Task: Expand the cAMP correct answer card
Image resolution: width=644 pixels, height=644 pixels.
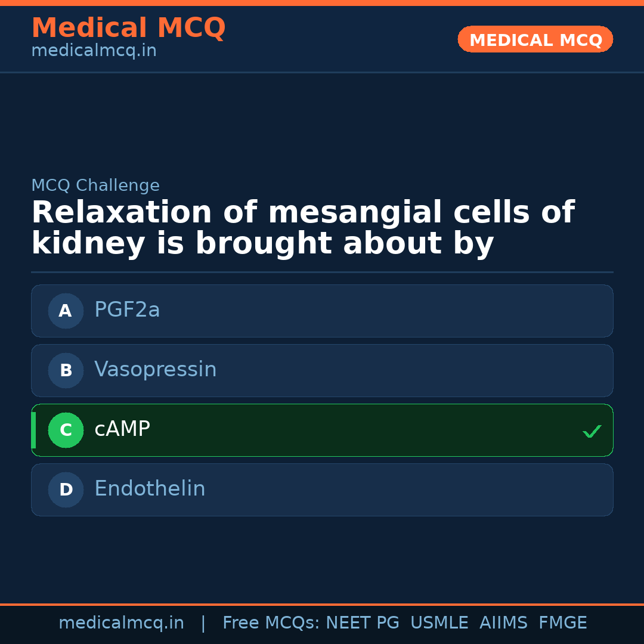Action: (322, 430)
